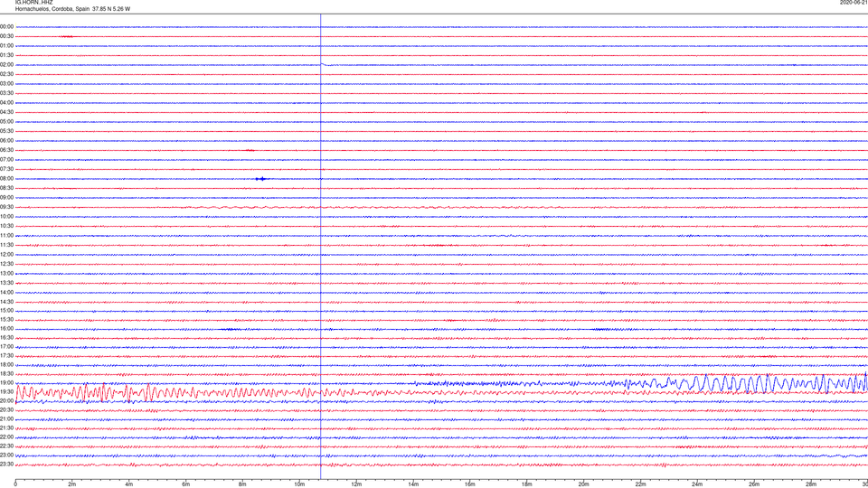Pick the 18:30 time row label
This screenshot has height=488, width=868.
[x=6, y=373]
